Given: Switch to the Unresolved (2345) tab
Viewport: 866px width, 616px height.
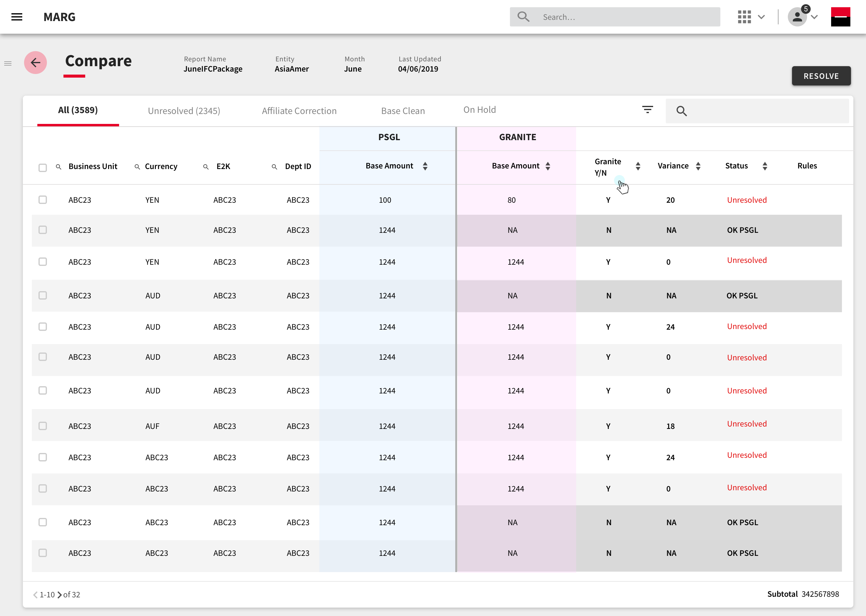Looking at the screenshot, I should (x=184, y=111).
